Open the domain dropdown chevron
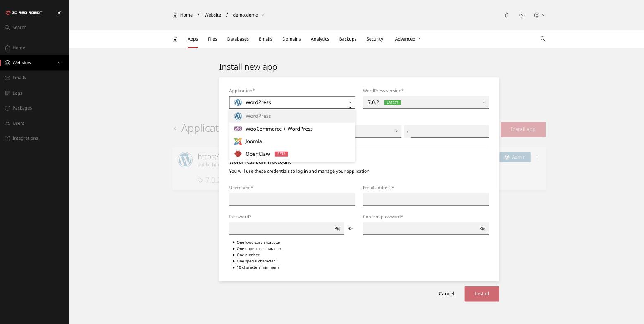This screenshot has height=324, width=644. (x=396, y=131)
